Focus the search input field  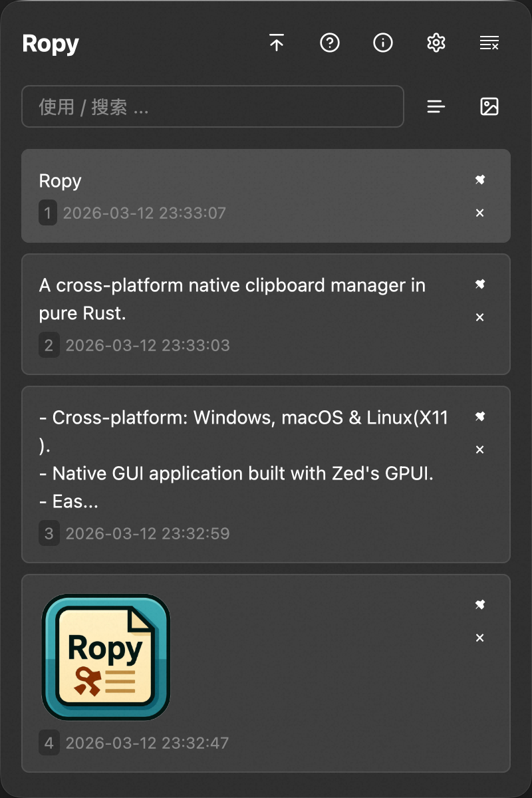[213, 106]
